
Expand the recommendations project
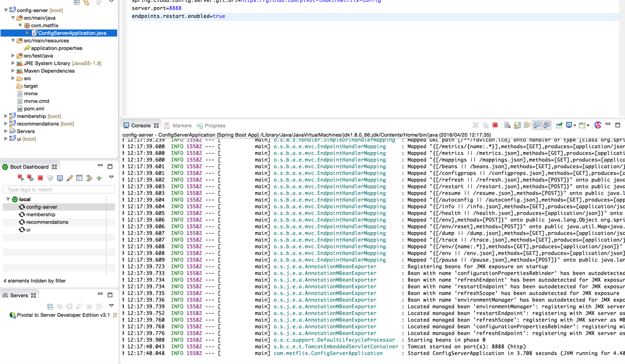6,124
